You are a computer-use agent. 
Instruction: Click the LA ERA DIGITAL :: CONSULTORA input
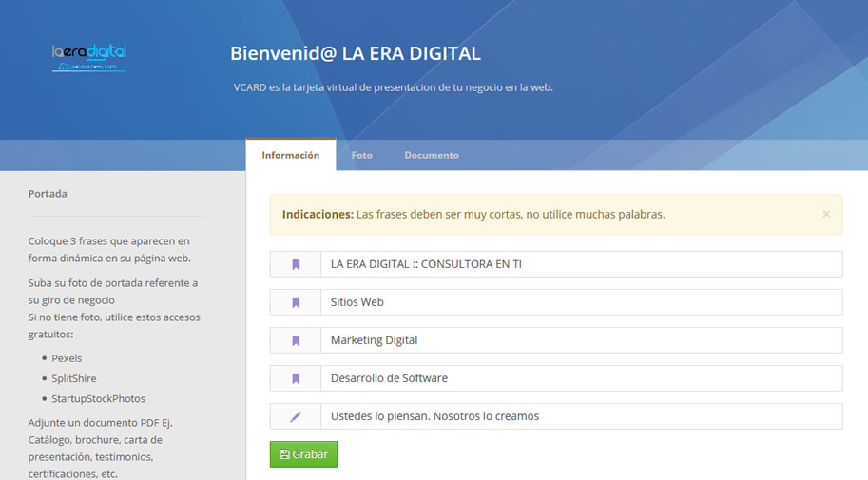point(580,264)
